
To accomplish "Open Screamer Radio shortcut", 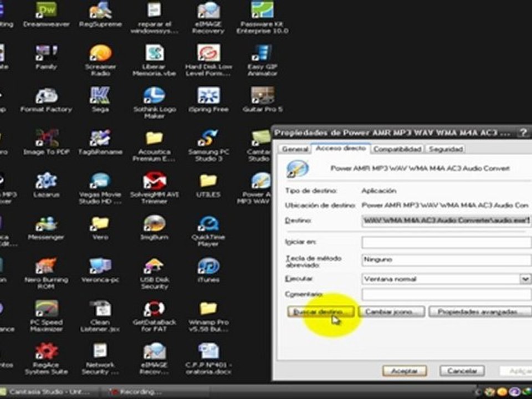I will [100, 60].
